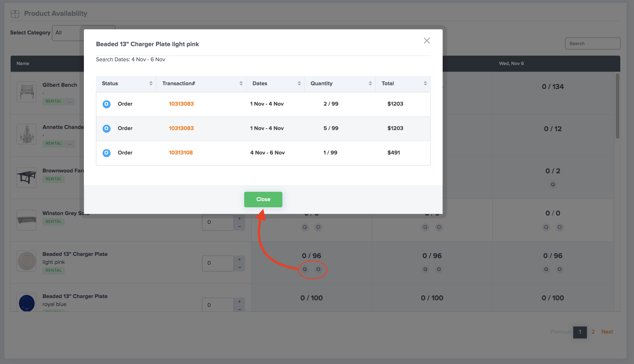Click the Q icon for Winston Sofa first date
634x364 pixels.
click(305, 227)
